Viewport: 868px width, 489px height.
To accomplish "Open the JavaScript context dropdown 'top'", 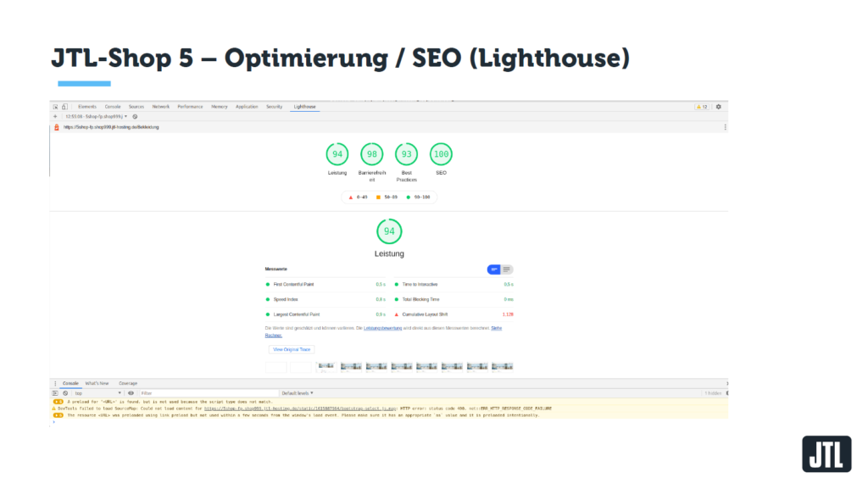I will [97, 393].
